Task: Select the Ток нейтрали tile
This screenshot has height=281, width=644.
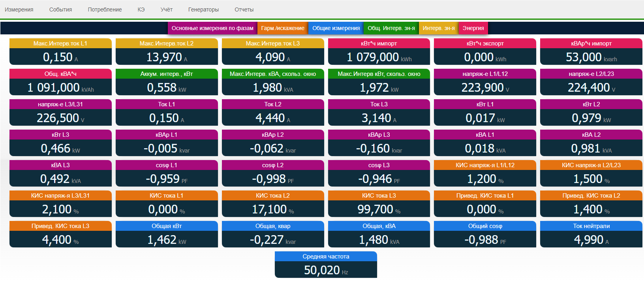Action: tap(591, 234)
